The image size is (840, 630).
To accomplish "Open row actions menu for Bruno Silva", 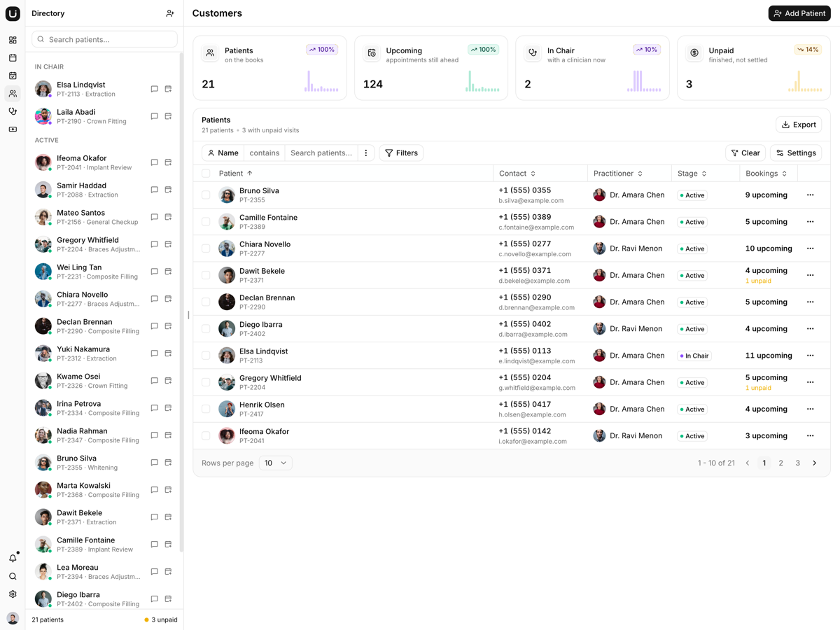I will pos(810,195).
